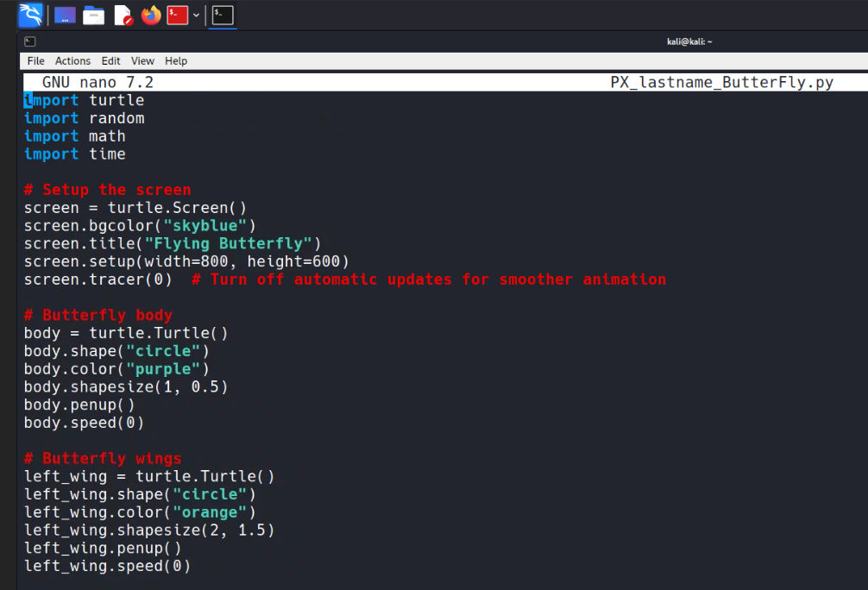
Task: Open the File menu
Action: [x=35, y=60]
